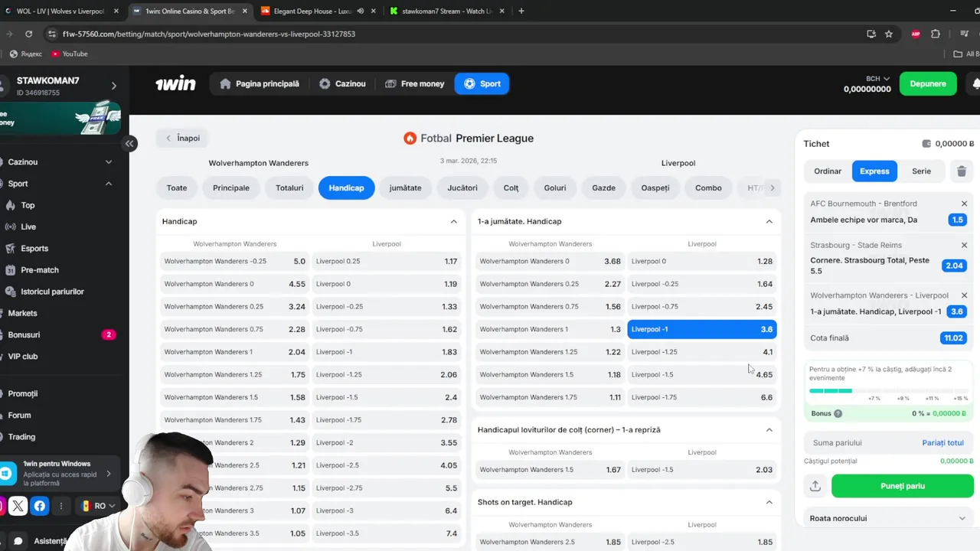This screenshot has height=551, width=980.
Task: Select Serie bet type
Action: tap(922, 171)
